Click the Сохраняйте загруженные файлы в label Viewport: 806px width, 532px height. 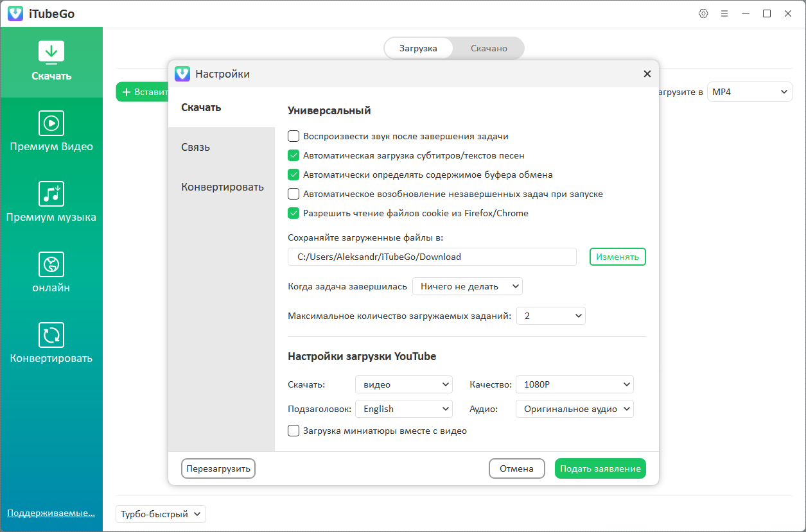tap(365, 237)
